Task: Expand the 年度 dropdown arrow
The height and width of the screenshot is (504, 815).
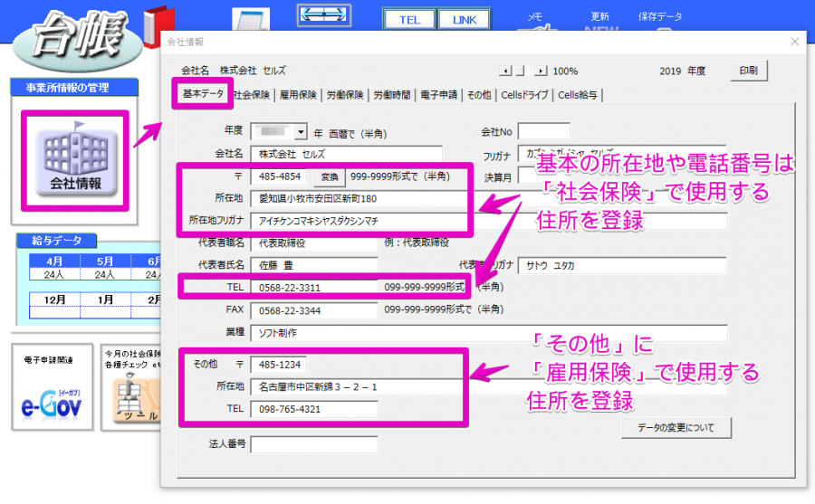Action: click(x=301, y=132)
